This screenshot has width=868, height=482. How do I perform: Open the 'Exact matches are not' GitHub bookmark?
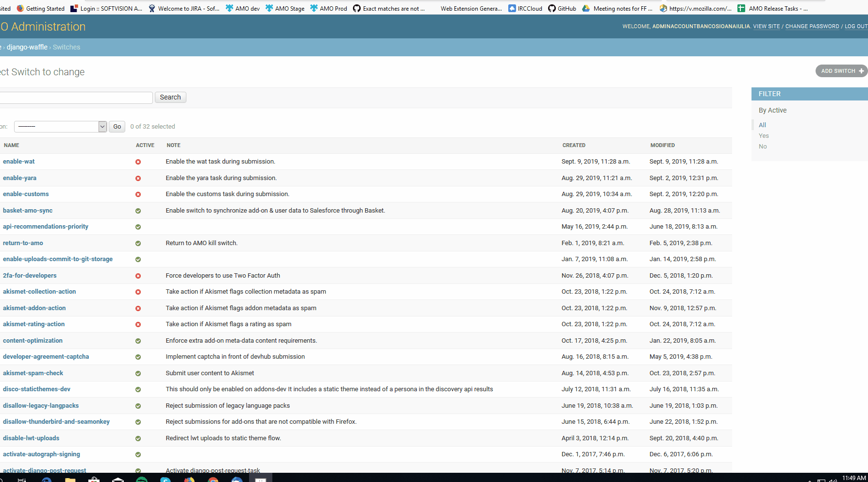[x=389, y=8]
